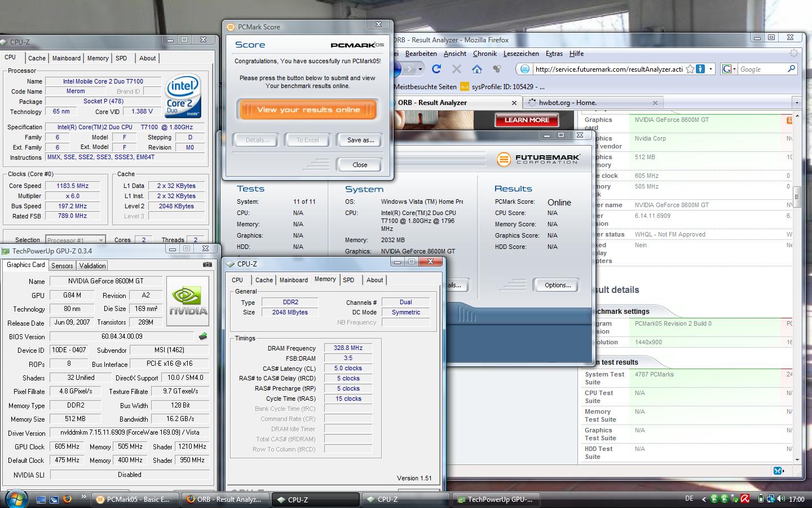
Task: Click Firefox vertical scrollbar thumb
Action: pyautogui.click(x=797, y=197)
